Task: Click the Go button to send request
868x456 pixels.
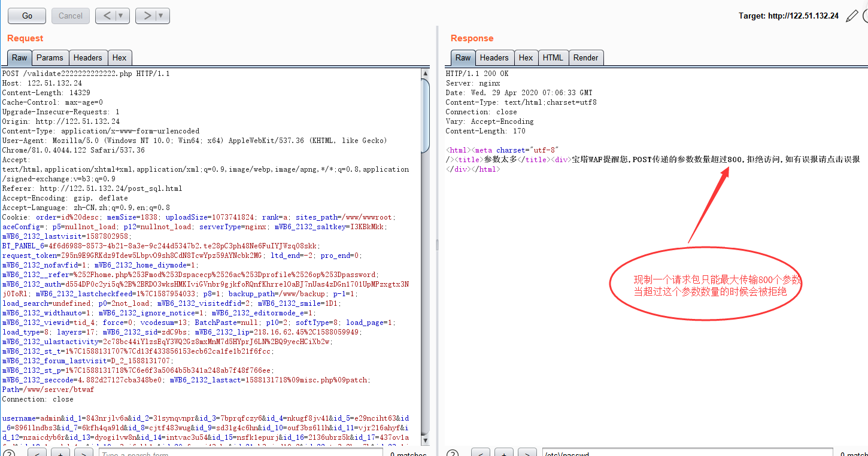Action: 27,16
